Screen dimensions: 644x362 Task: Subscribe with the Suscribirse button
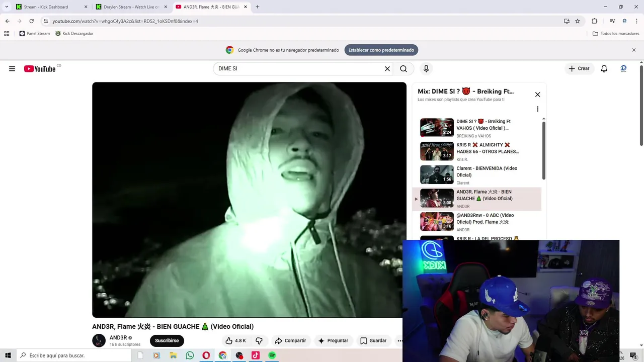point(167,341)
